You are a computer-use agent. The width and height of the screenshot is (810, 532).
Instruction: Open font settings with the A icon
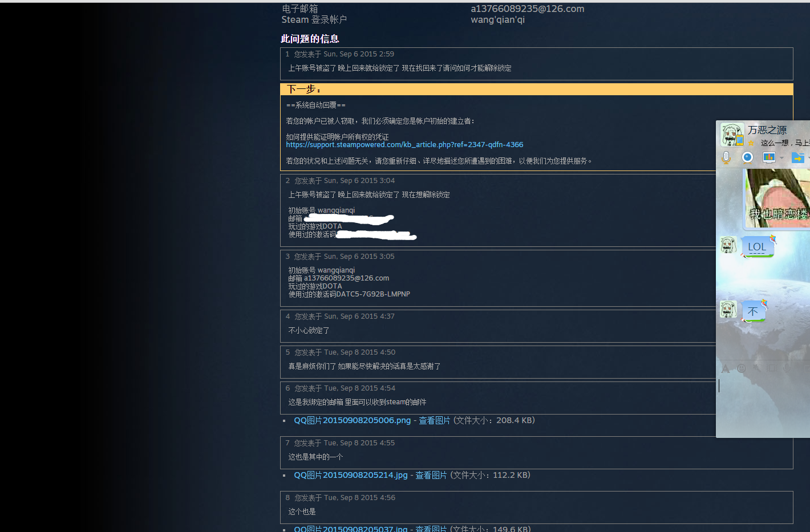[726, 368]
